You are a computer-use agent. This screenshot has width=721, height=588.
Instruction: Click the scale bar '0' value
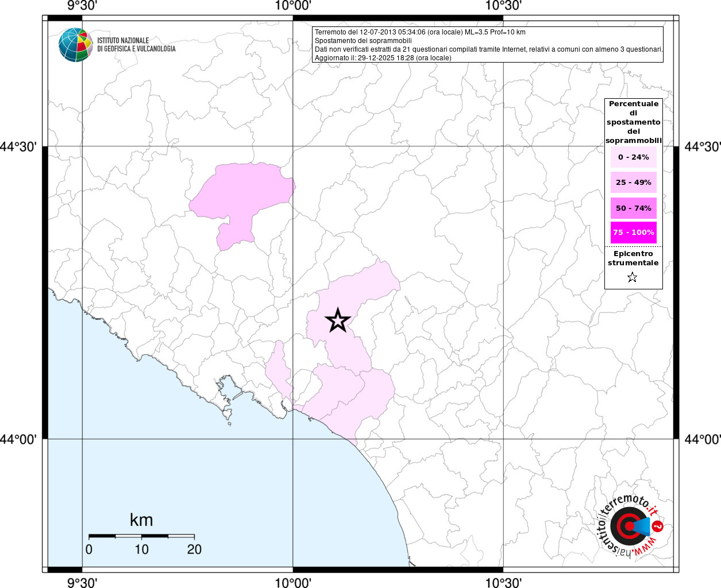89,549
